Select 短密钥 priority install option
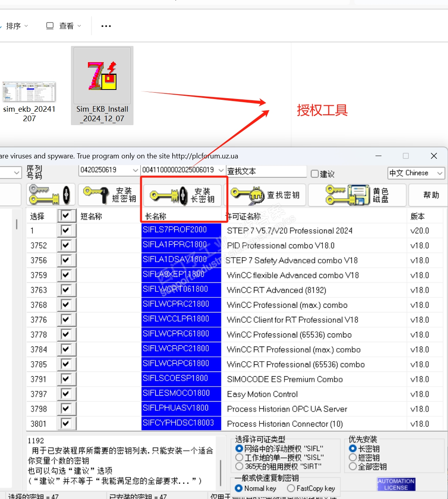 pyautogui.click(x=353, y=457)
